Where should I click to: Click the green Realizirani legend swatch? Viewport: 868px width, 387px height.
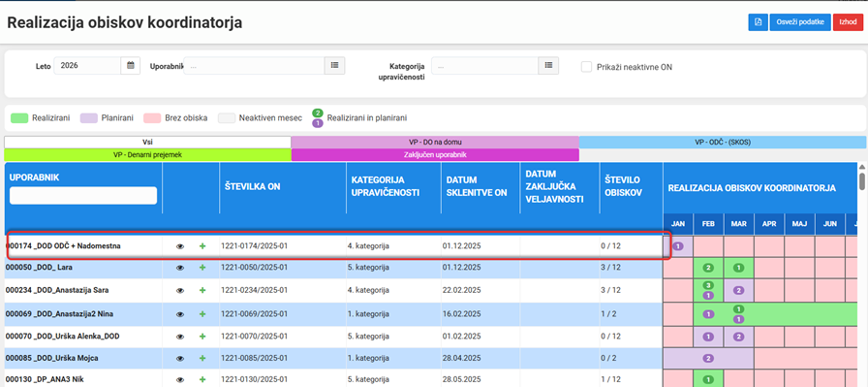(x=18, y=118)
